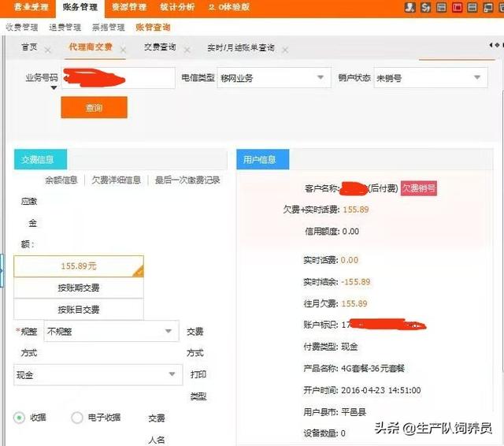Viewport: 504px width, 446px height.
Task: Click the 业务号码 input field
Action: point(118,78)
